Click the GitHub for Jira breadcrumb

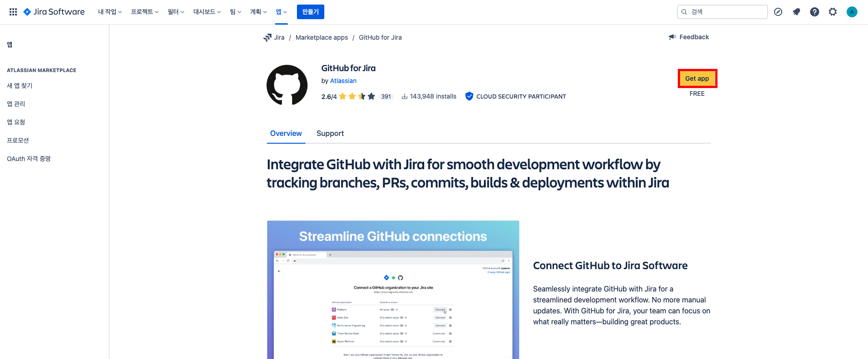point(380,37)
